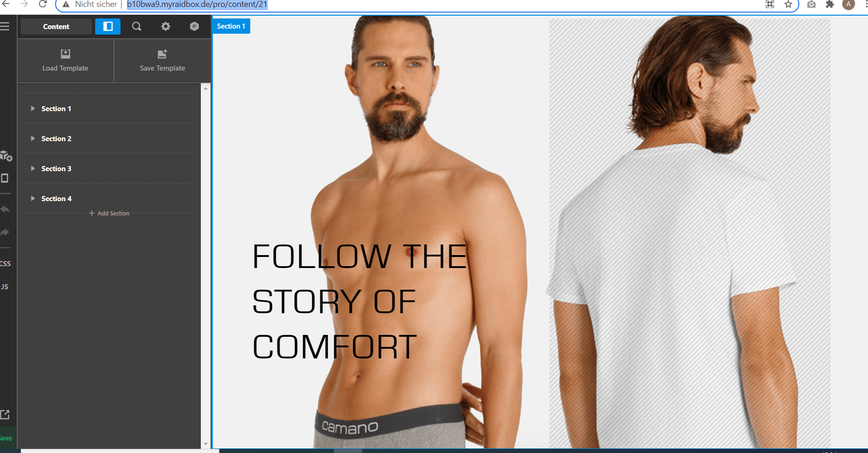Image resolution: width=868 pixels, height=453 pixels.
Task: Expand the Section 4 disclosure triangle
Action: click(33, 198)
